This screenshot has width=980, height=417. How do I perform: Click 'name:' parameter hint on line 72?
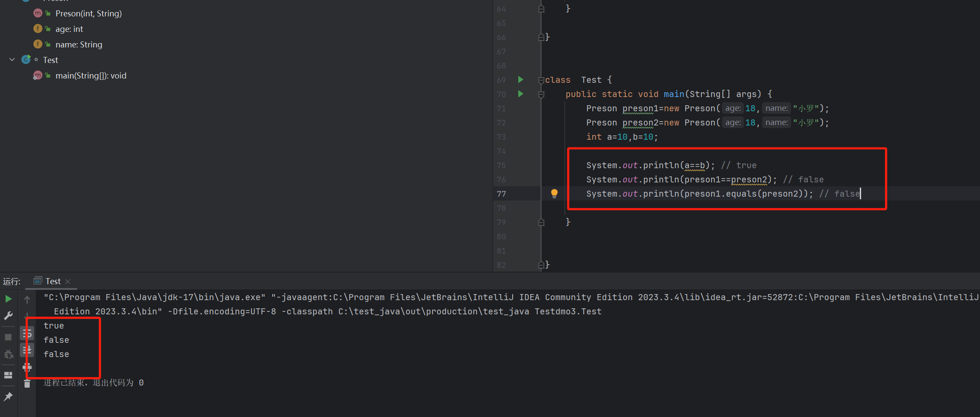pyautogui.click(x=777, y=122)
